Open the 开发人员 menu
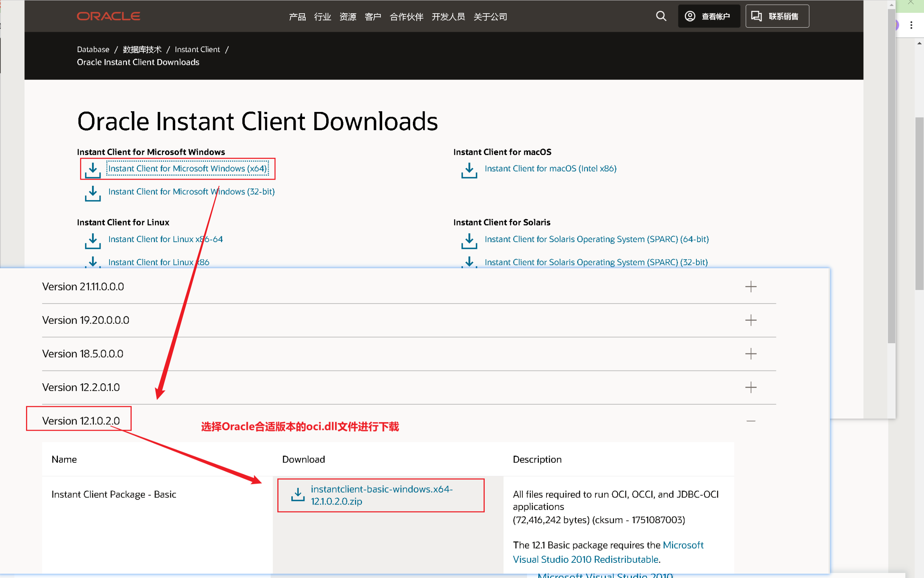 point(448,17)
